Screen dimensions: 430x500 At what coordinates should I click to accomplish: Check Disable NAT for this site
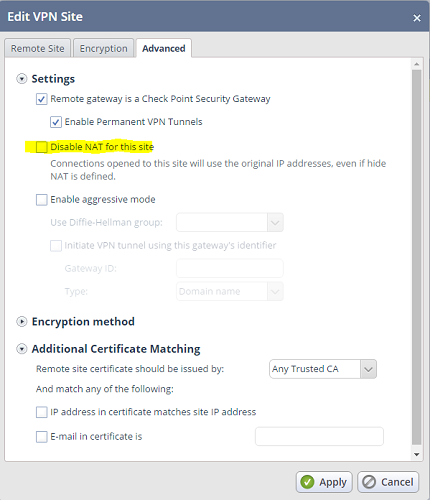pyautogui.click(x=42, y=147)
